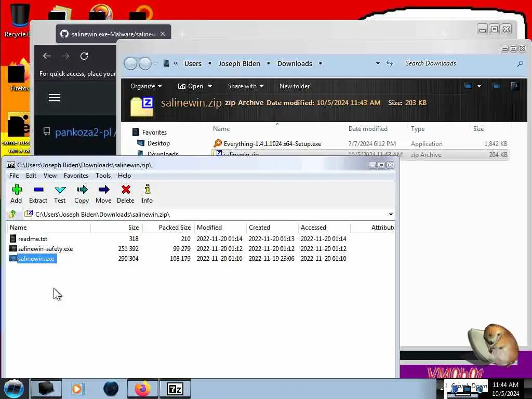The width and height of the screenshot is (532, 399).
Task: Click Joseph Biden in the Explorer breadcrumb
Action: tap(239, 63)
